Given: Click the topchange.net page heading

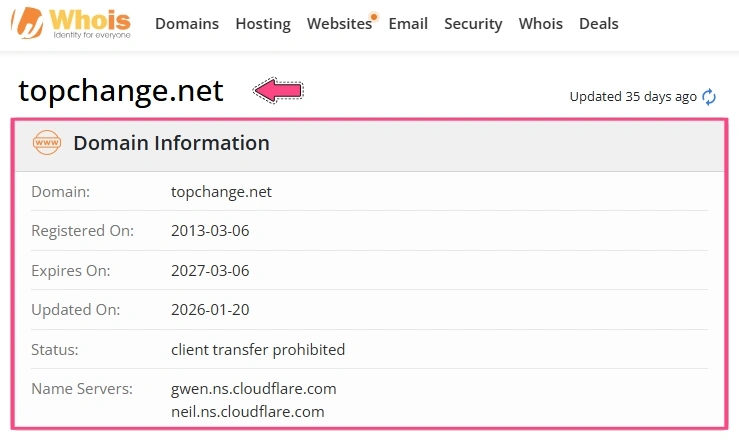Looking at the screenshot, I should pyautogui.click(x=121, y=90).
